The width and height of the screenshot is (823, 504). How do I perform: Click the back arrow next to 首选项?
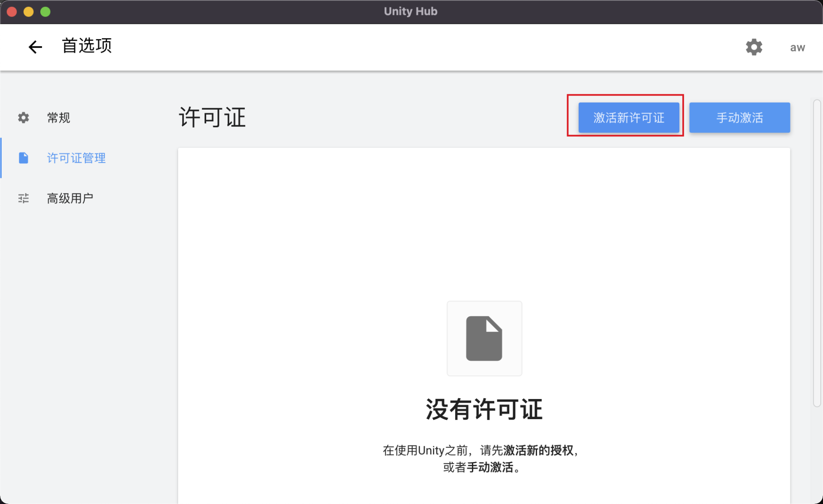point(35,47)
